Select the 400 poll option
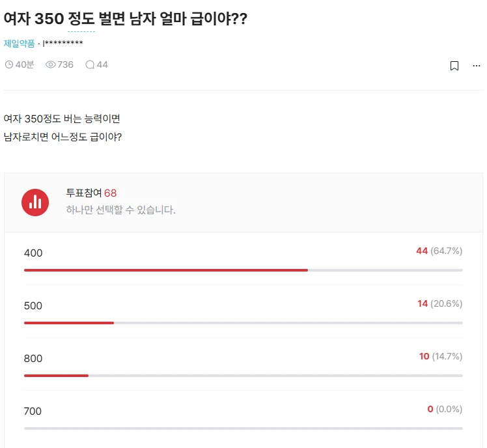487x448 pixels. (244, 259)
